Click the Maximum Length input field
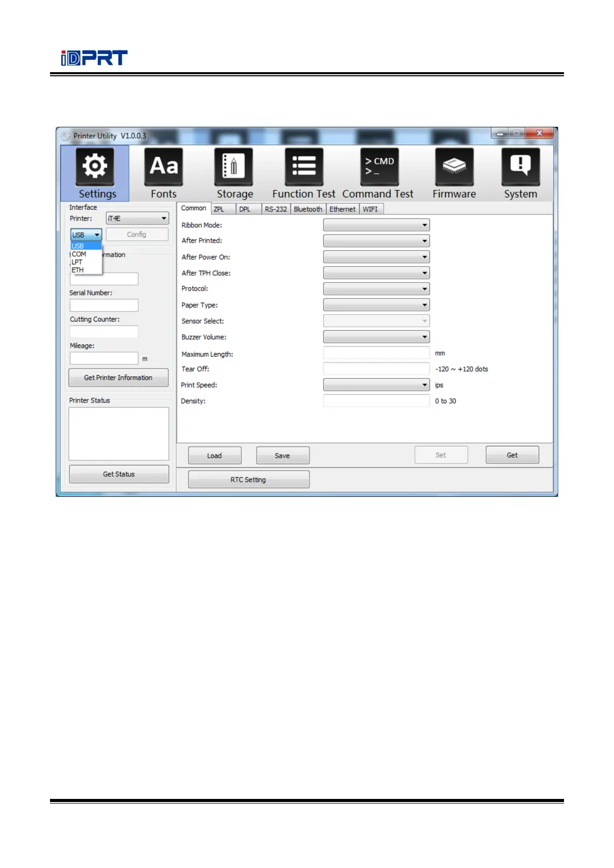This screenshot has width=614, height=868. 376,353
